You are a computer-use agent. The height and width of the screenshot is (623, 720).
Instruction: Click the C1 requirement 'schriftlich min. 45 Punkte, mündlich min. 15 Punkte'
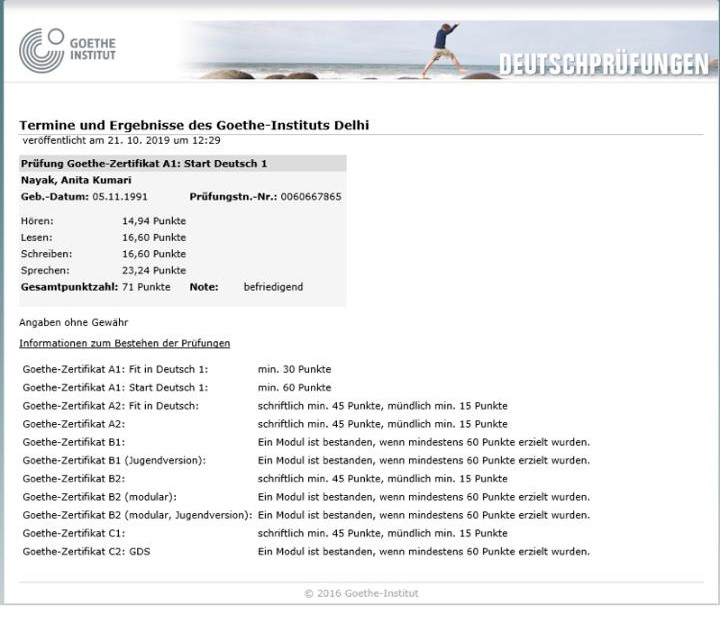click(382, 533)
